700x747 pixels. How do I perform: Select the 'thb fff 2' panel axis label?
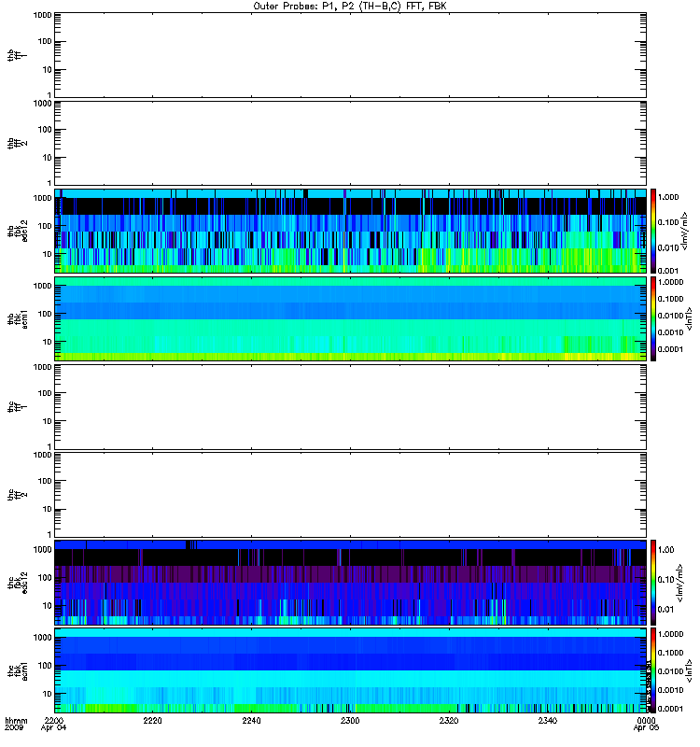click(17, 144)
